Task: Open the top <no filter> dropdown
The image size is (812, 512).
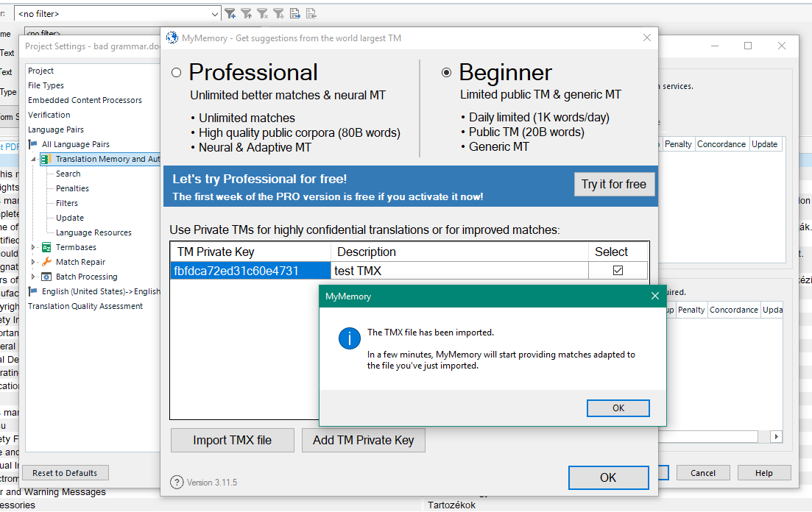Action: coord(214,14)
